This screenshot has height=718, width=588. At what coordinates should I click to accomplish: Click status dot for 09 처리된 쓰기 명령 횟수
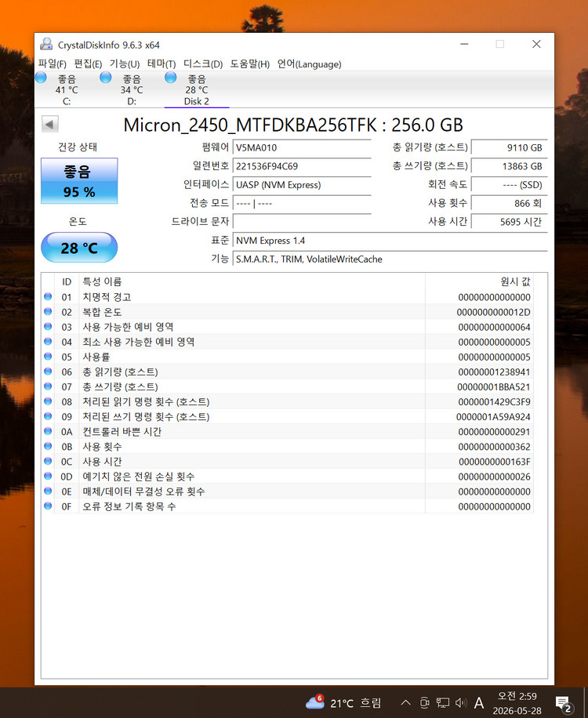pyautogui.click(x=48, y=416)
